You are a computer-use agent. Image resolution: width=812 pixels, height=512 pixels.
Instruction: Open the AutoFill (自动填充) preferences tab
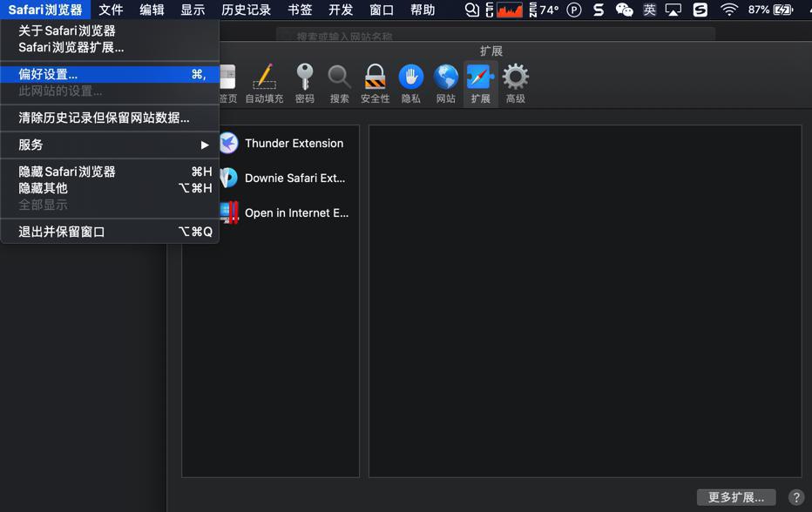[264, 84]
